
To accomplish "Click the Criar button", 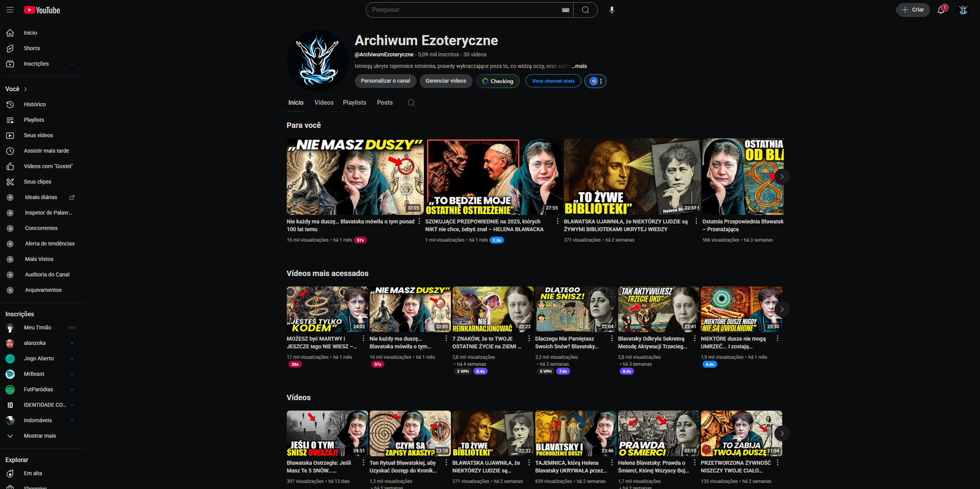I will (x=913, y=10).
